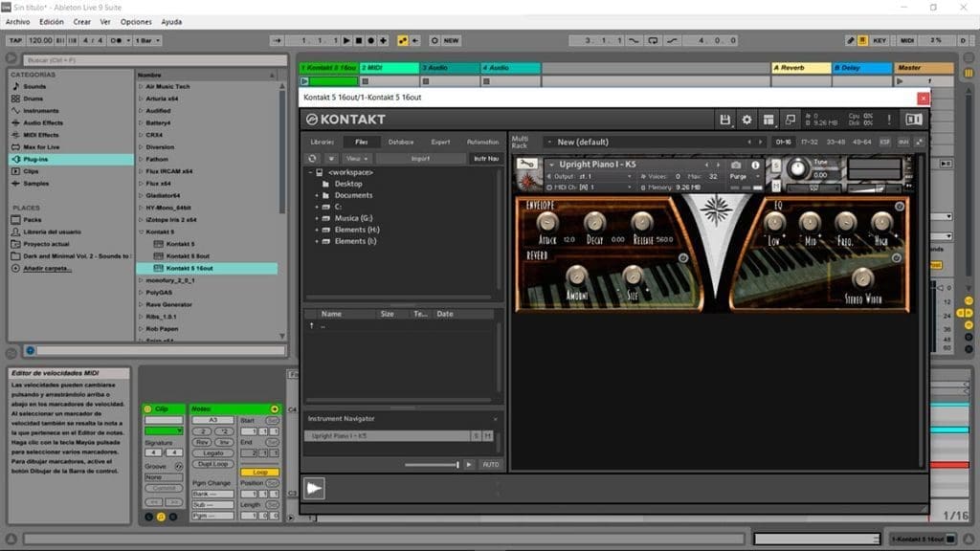The image size is (980, 551).
Task: Collapse the Kontakt 5 plug-in folder
Action: tap(141, 231)
